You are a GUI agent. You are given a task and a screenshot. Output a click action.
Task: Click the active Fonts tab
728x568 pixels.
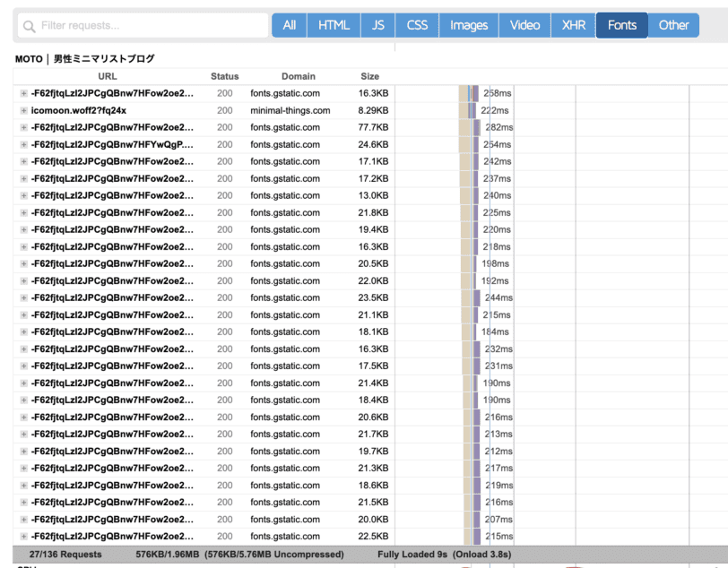[621, 25]
